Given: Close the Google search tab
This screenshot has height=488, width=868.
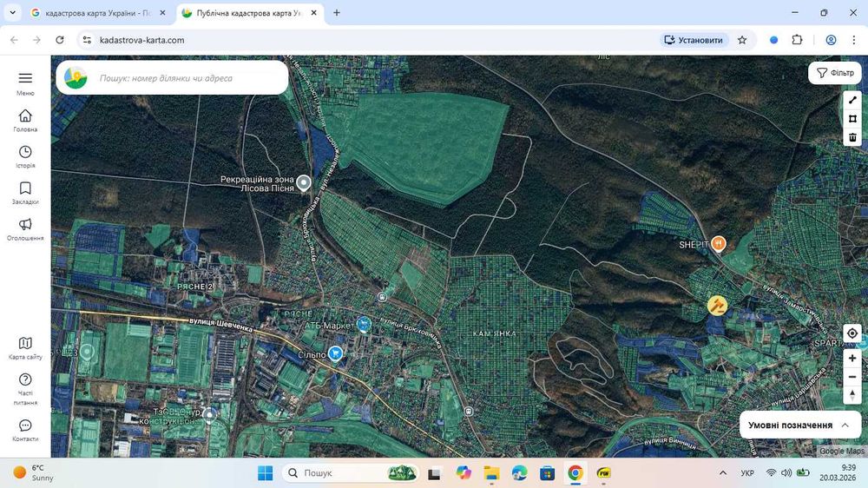Looking at the screenshot, I should [162, 13].
